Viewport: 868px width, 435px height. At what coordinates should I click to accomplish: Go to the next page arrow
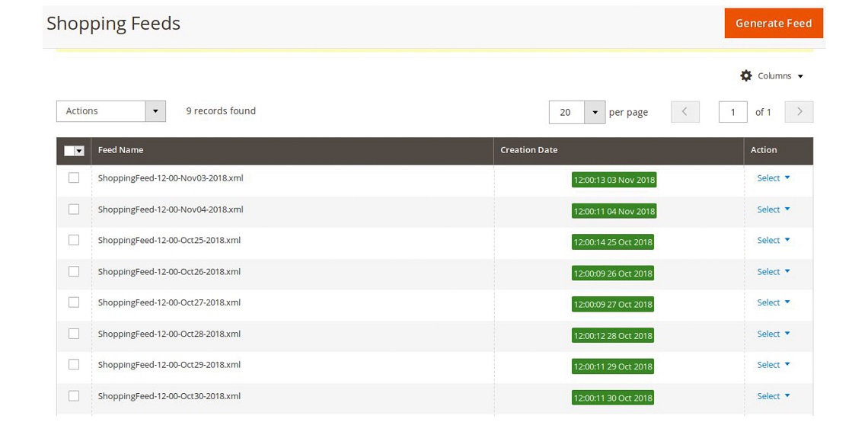pyautogui.click(x=799, y=112)
